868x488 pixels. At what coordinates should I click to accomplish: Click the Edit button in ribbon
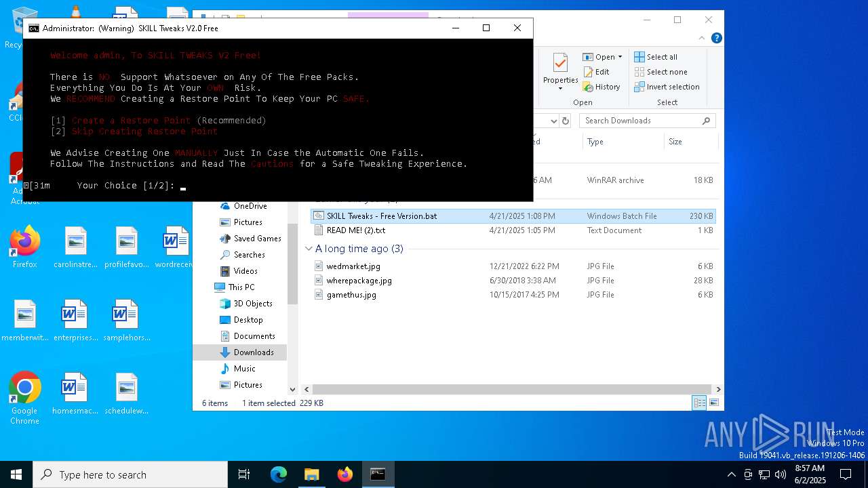(x=595, y=72)
